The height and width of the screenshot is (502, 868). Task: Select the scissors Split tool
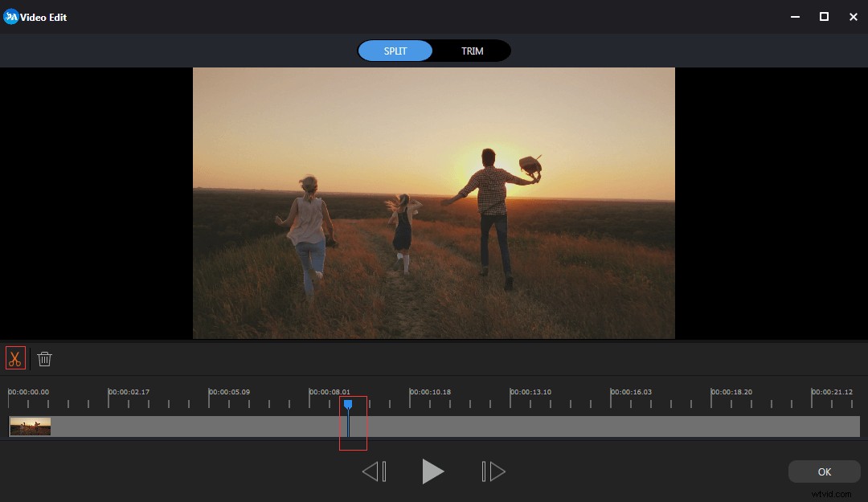point(14,358)
